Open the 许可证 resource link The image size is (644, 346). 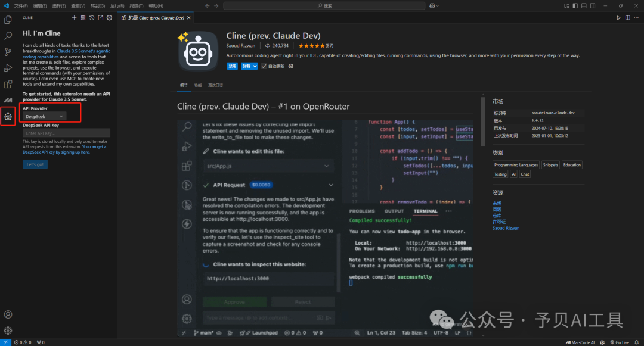tap(499, 222)
